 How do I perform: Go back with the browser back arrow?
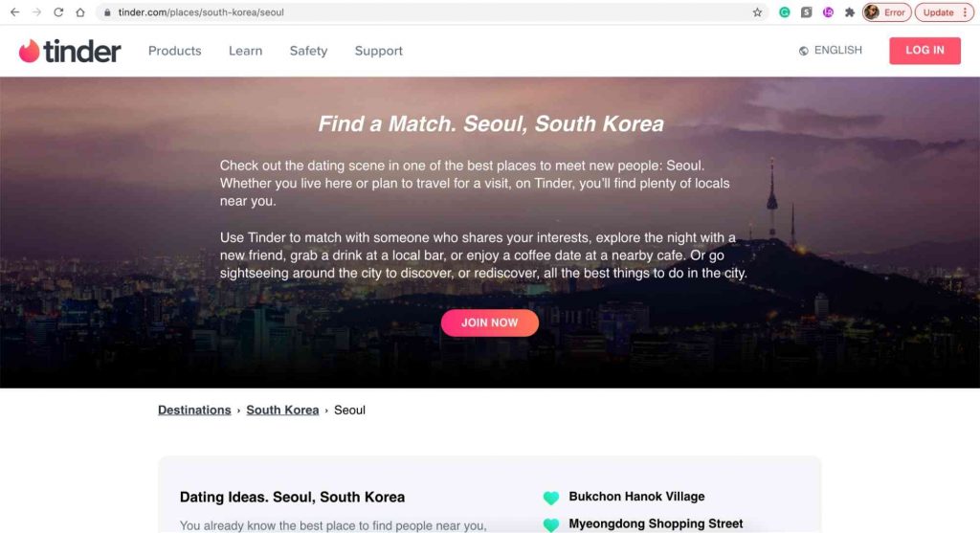(x=15, y=11)
